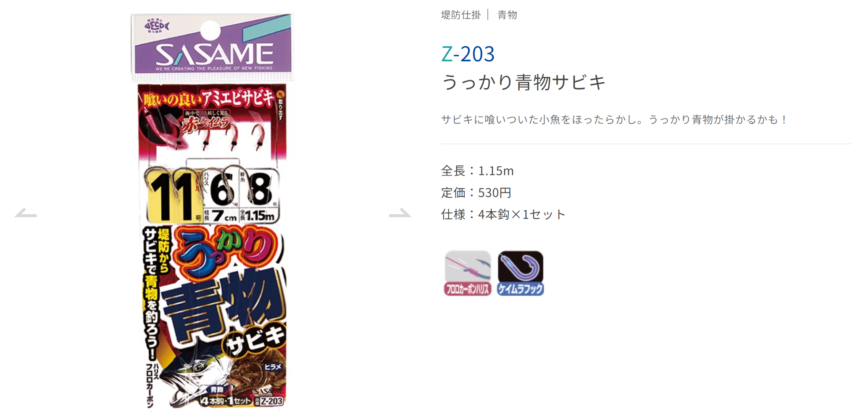Screen dimensions: 868x415
Task: Click the ケイムラフック feature icon
Action: pyautogui.click(x=521, y=273)
